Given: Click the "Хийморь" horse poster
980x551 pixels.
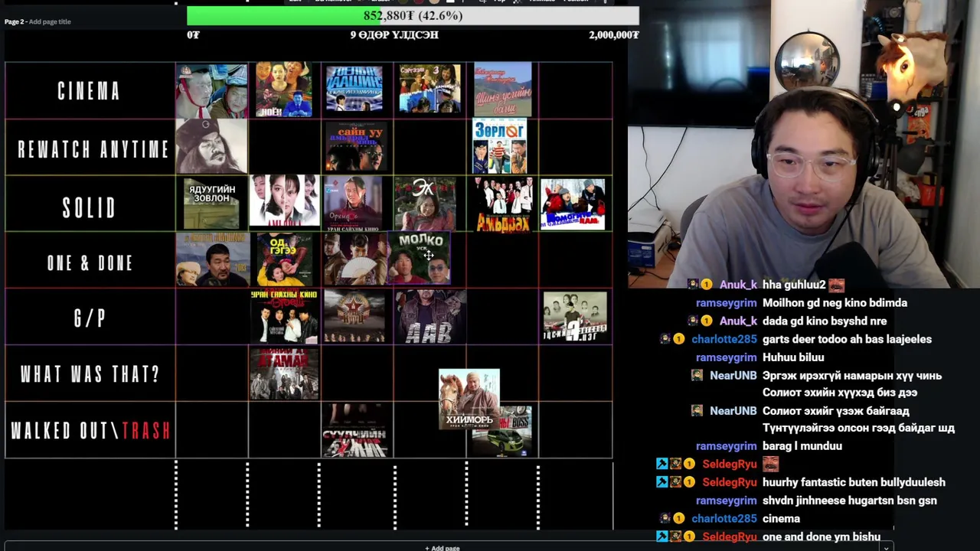Looking at the screenshot, I should pyautogui.click(x=469, y=399).
